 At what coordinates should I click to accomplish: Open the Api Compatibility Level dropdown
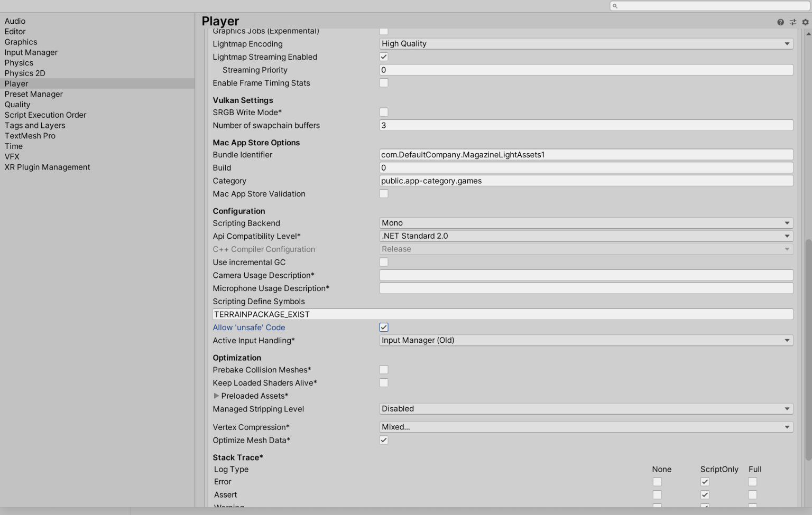(586, 236)
